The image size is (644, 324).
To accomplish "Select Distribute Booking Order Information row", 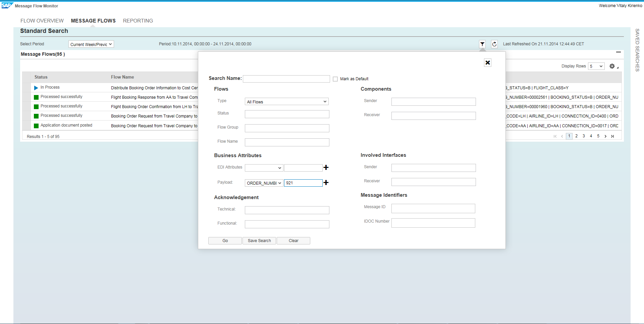I will (x=154, y=88).
